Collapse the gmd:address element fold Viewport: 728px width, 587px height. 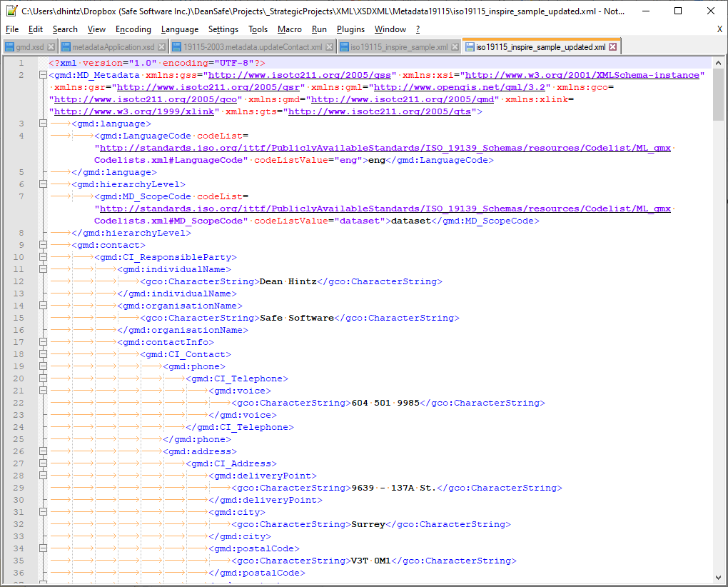[43, 451]
